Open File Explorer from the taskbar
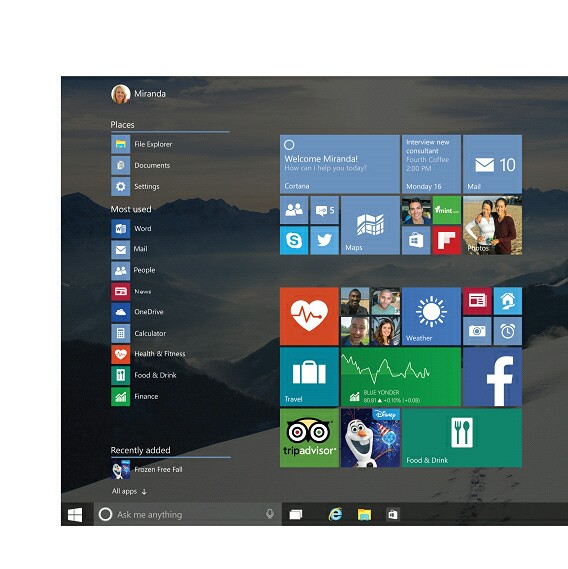Screen dimensions: 568x569 pos(364,514)
